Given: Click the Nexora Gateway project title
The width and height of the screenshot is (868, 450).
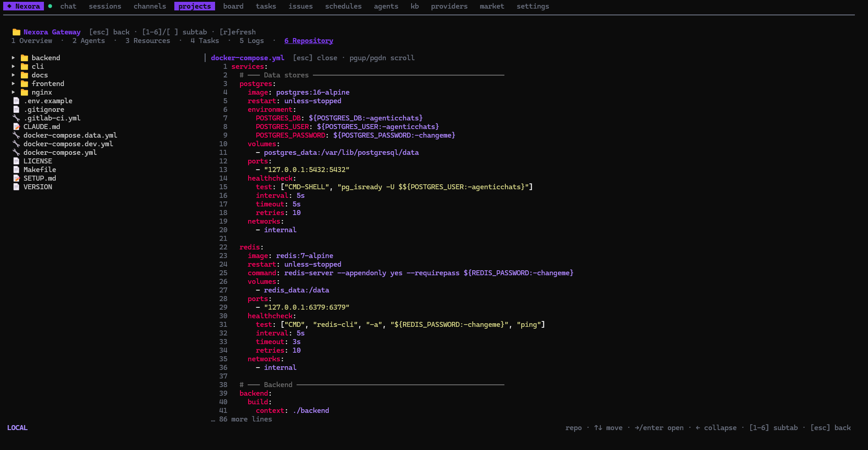Looking at the screenshot, I should click(x=52, y=32).
